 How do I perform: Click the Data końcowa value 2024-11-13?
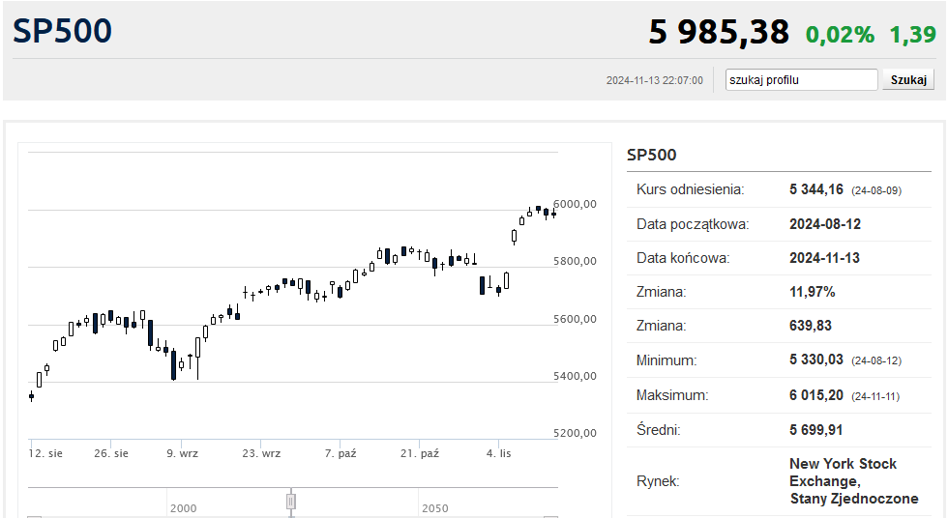824,258
